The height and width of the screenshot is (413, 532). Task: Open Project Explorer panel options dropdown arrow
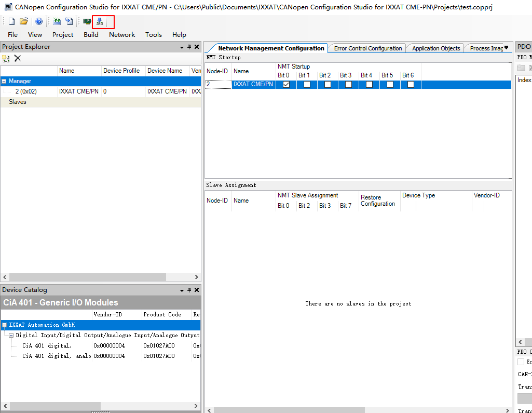pos(182,48)
